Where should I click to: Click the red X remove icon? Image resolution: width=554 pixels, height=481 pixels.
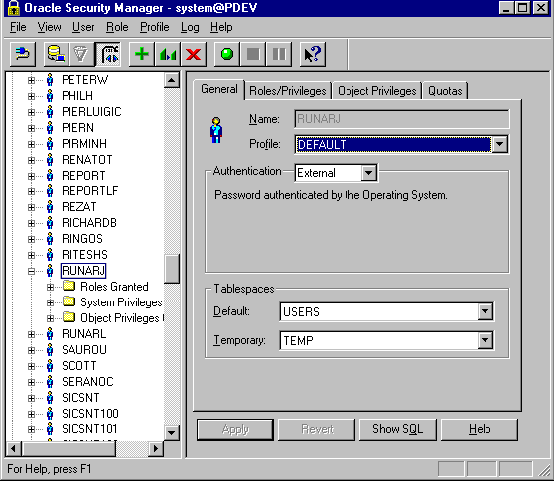(194, 54)
